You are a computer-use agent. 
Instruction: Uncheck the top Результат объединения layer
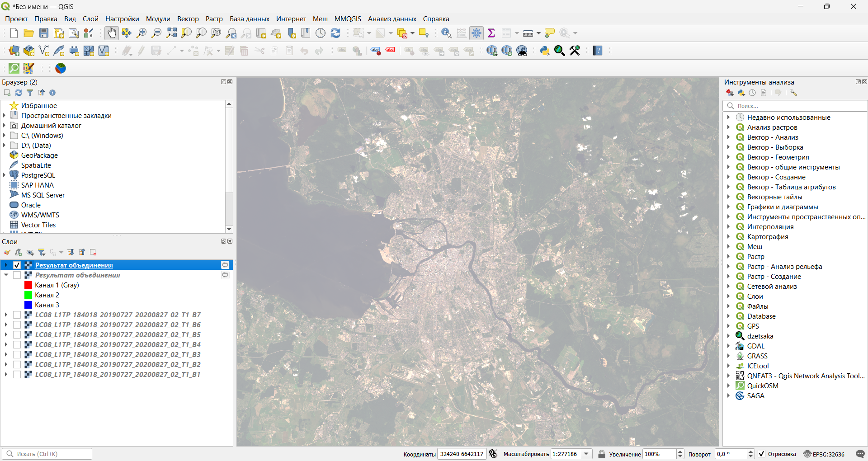coord(17,265)
